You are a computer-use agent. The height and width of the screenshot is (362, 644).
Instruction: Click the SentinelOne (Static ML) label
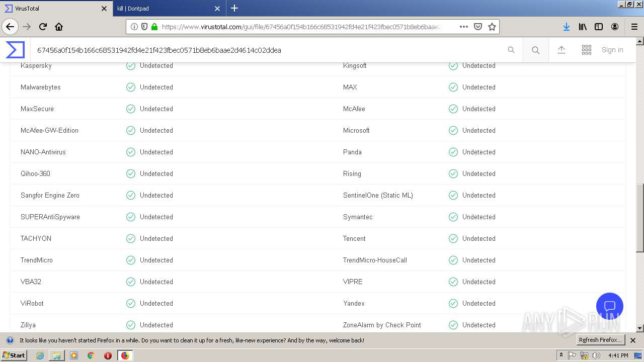click(378, 196)
